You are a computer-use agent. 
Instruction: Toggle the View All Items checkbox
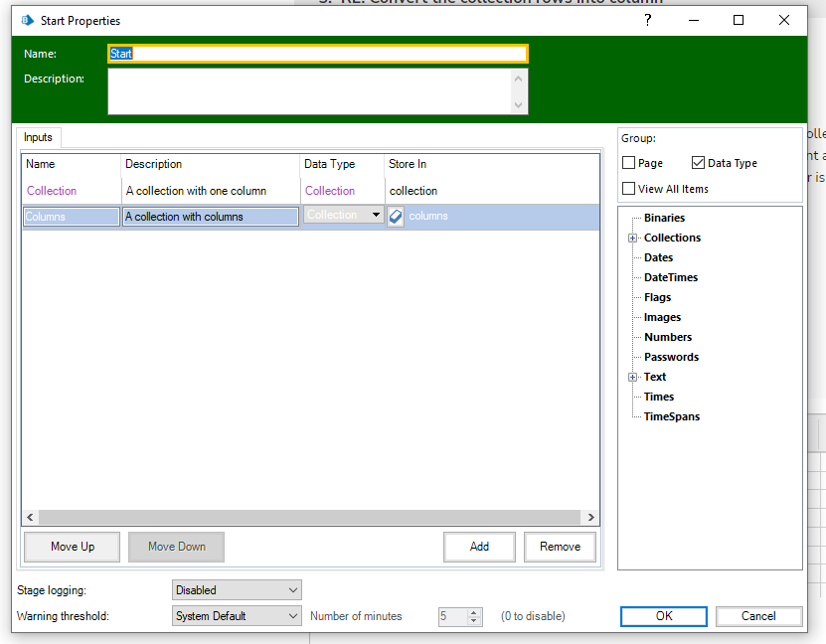click(628, 189)
